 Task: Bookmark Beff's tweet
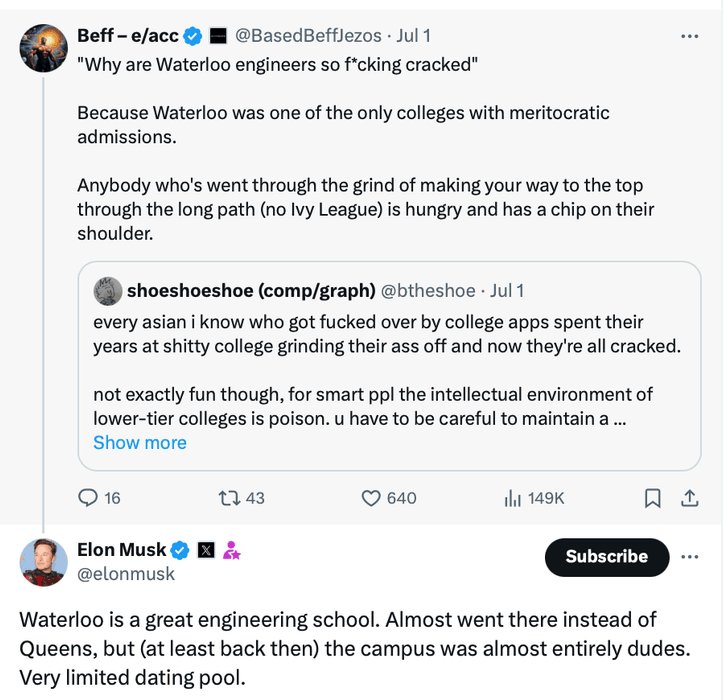tap(652, 497)
